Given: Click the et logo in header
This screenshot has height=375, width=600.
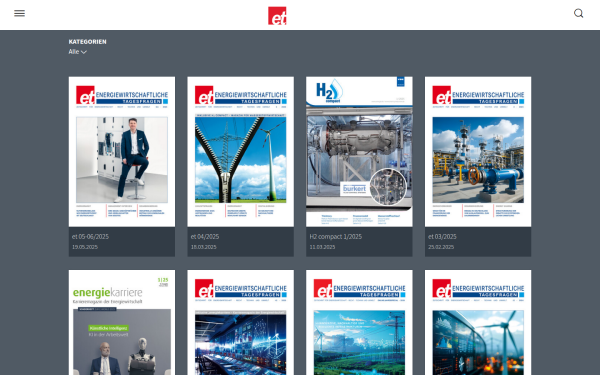Looking at the screenshot, I should [x=277, y=16].
